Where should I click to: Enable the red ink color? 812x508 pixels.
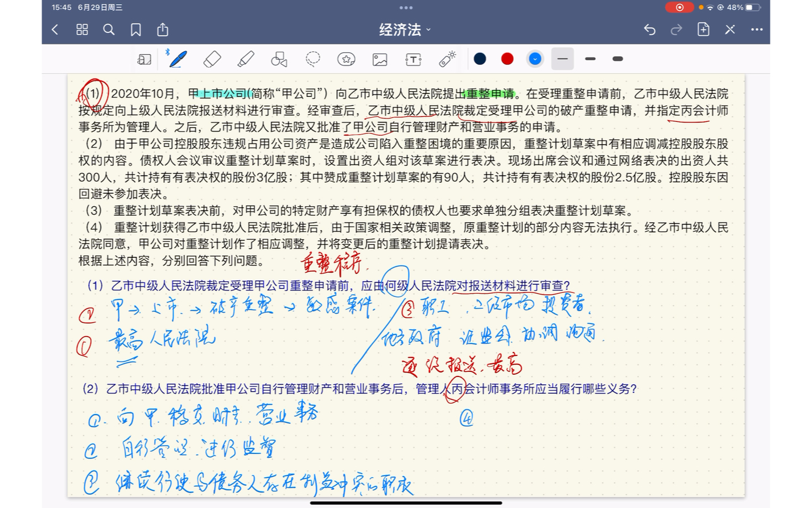pyautogui.click(x=506, y=58)
